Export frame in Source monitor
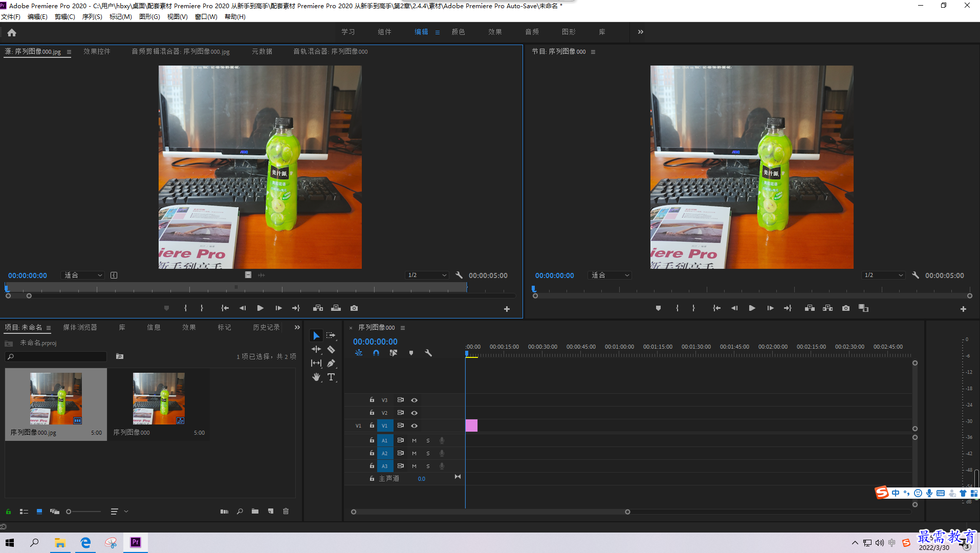 point(354,308)
